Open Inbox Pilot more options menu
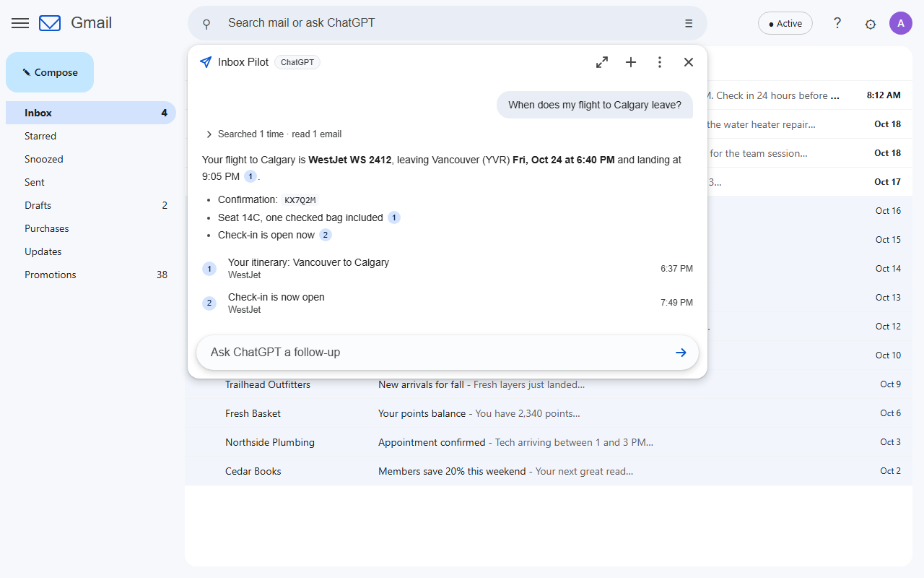The width and height of the screenshot is (924, 578). point(660,62)
